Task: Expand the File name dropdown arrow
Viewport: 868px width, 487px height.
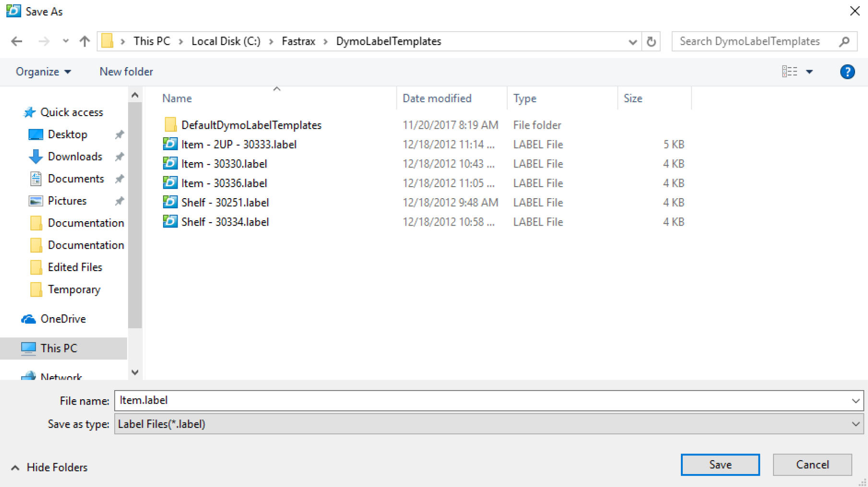Action: click(x=856, y=401)
